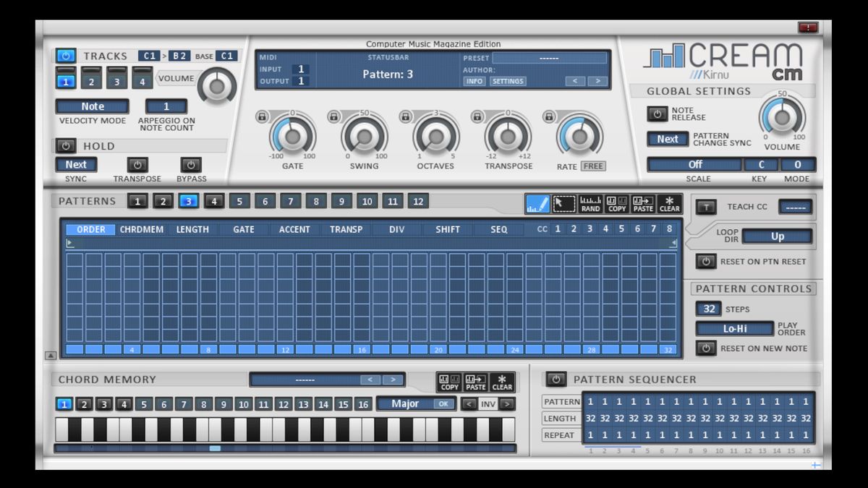Screen dimensions: 868x488
Task: Click the Mode value field showing 0
Action: coord(799,164)
